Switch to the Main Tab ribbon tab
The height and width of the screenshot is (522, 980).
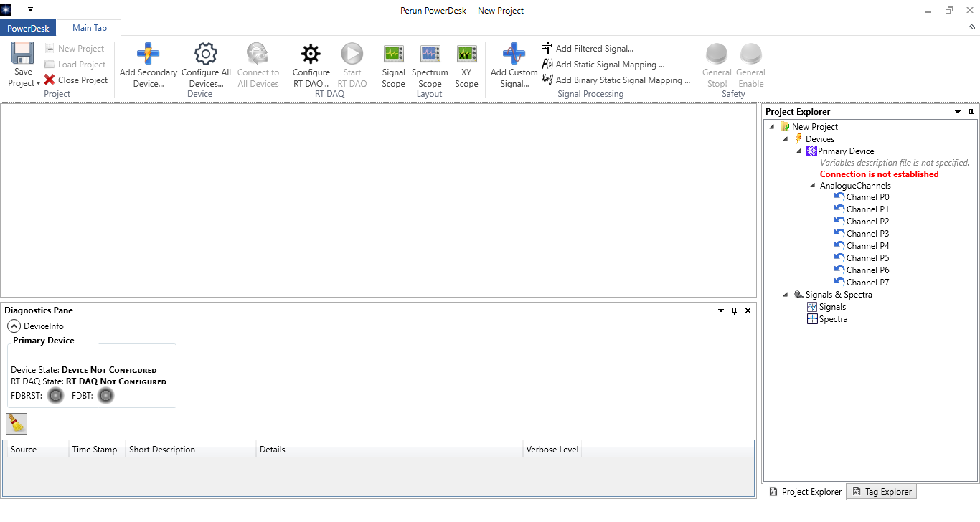point(89,28)
